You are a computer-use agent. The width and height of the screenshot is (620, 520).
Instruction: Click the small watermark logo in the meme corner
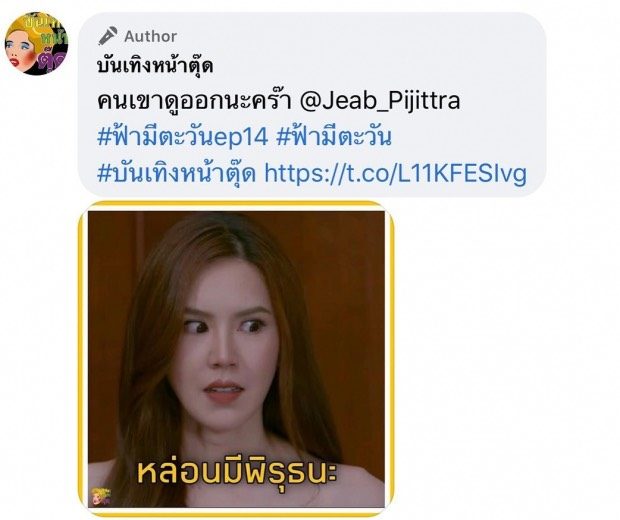point(100,497)
